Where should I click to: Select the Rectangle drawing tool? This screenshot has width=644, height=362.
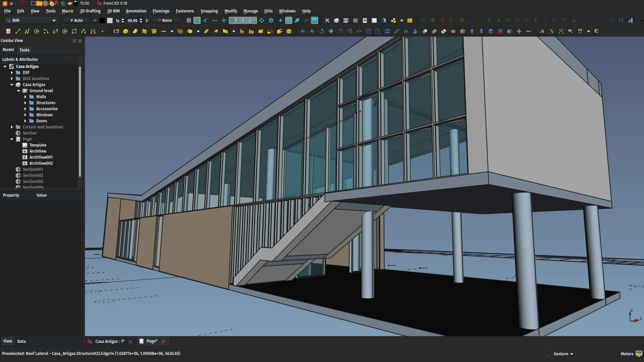[x=74, y=31]
